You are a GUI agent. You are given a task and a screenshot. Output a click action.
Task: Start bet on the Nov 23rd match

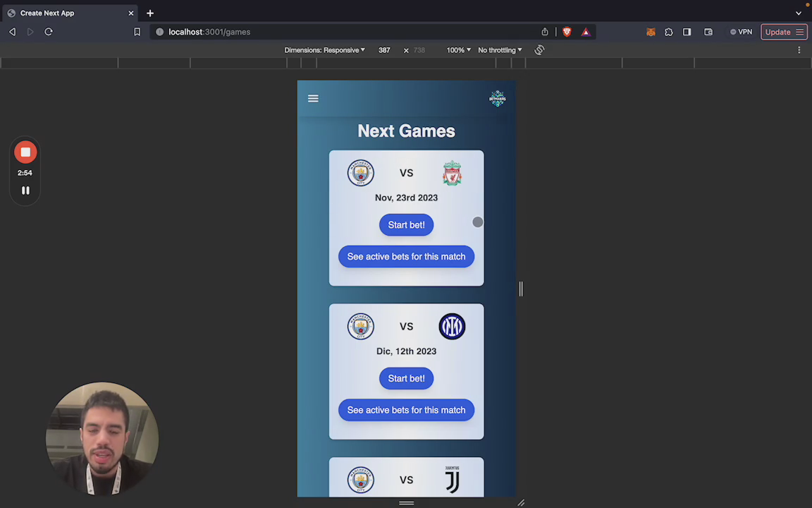pyautogui.click(x=406, y=225)
